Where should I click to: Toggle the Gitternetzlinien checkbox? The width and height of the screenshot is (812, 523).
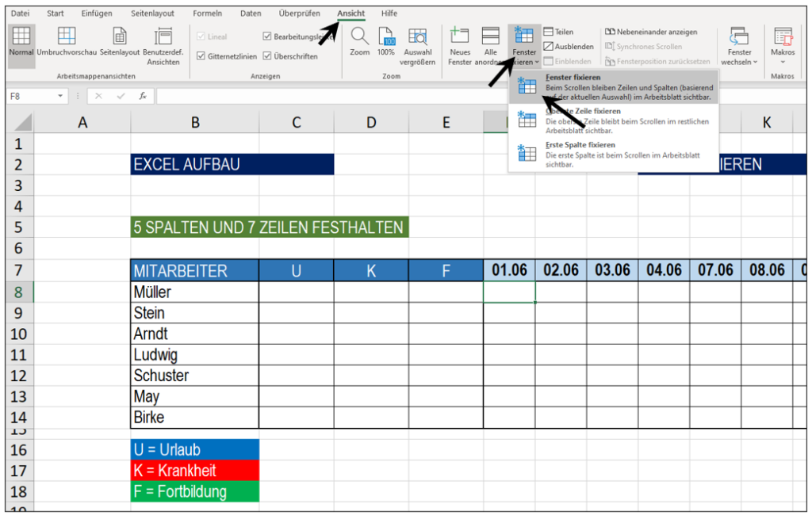coord(201,56)
